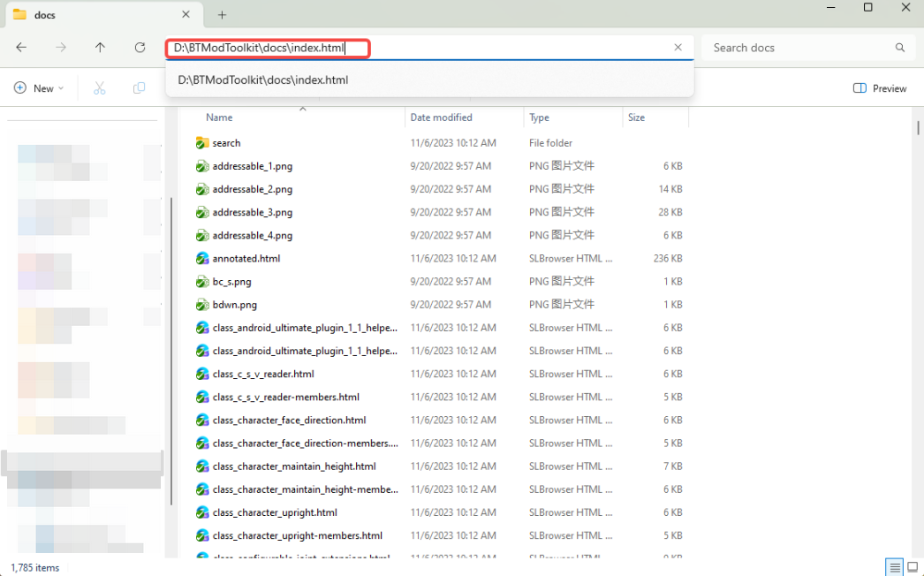Toggle the Preview pane
924x576 pixels.
(880, 87)
